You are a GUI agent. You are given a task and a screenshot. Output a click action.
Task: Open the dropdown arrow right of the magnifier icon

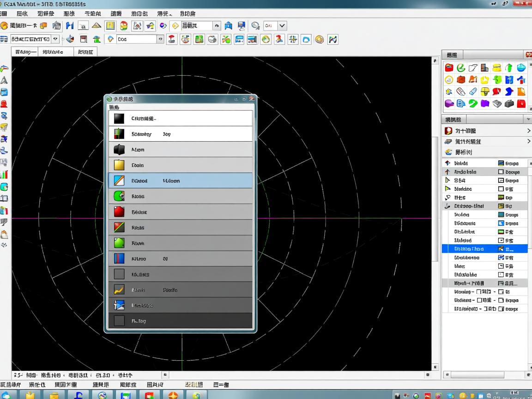point(282,26)
